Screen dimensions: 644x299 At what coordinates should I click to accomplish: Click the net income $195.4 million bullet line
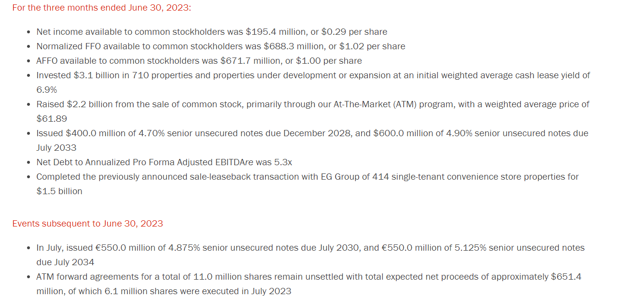[x=211, y=32]
